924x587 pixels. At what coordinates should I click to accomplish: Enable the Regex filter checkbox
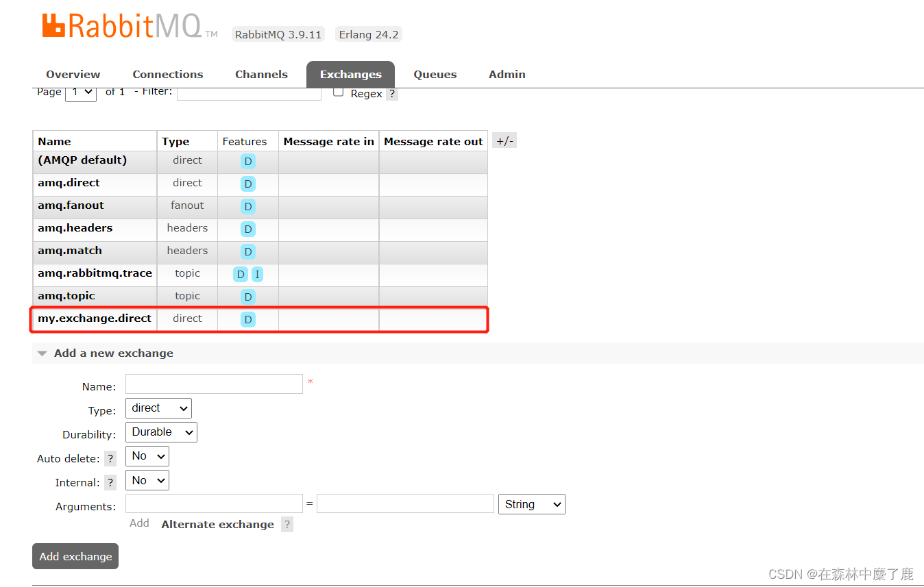338,92
